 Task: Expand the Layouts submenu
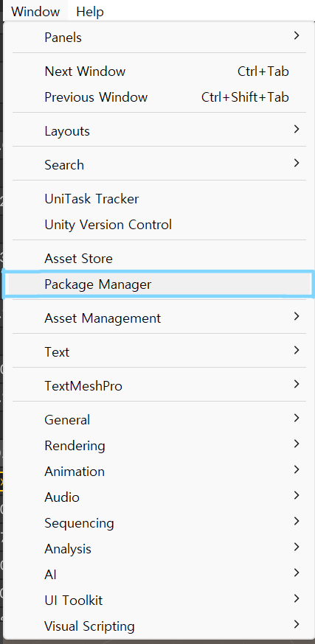click(x=159, y=131)
